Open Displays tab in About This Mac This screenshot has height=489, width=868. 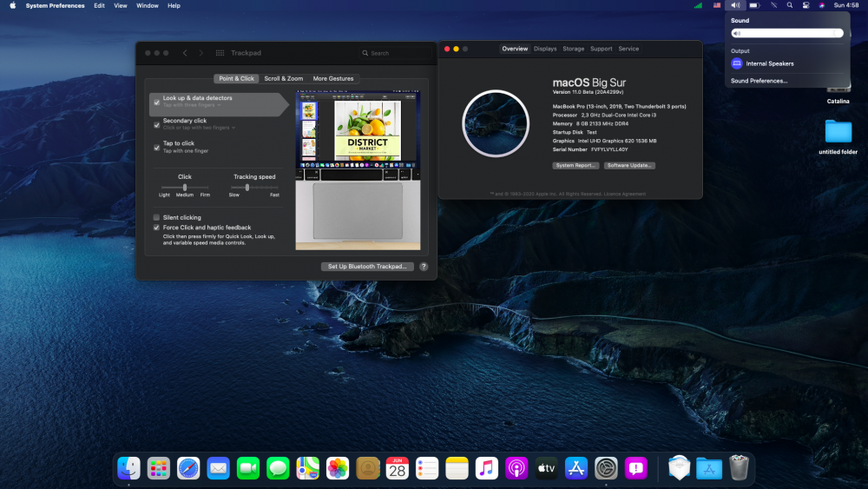545,49
